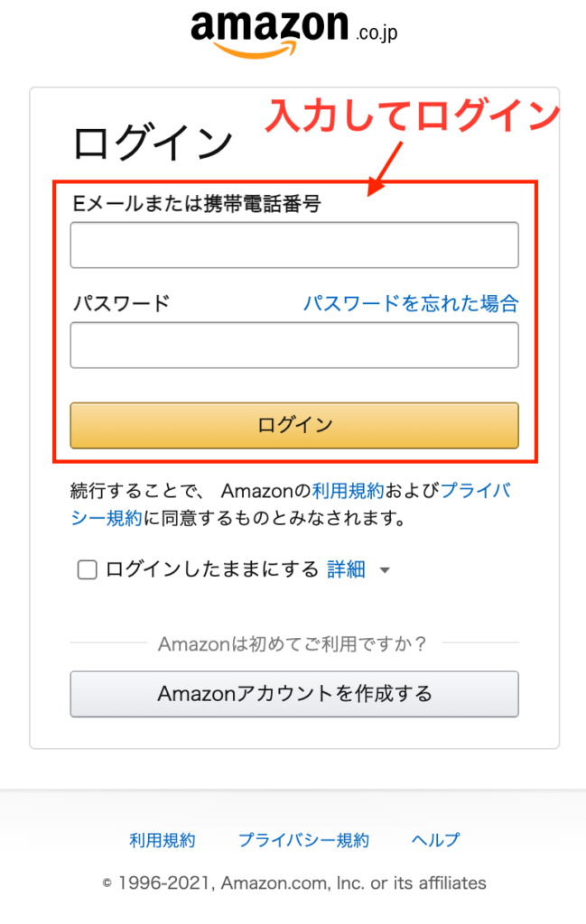Open プライバシー規約 link in the agreement sentence
This screenshot has width=586, height=924.
tap(479, 492)
